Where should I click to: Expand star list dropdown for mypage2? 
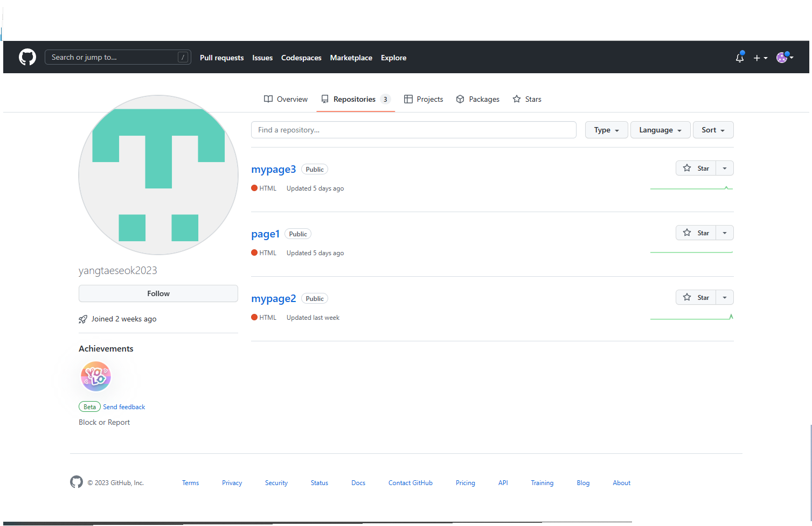coord(725,297)
